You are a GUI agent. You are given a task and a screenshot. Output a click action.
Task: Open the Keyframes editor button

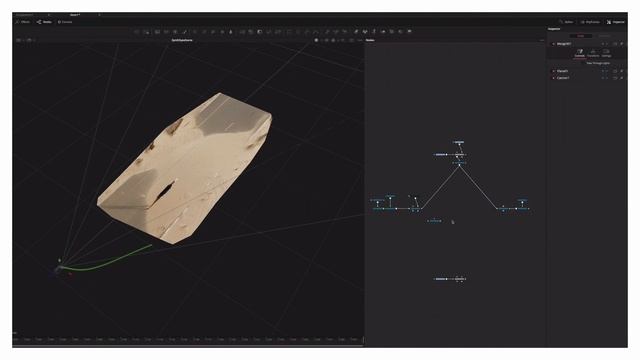(590, 22)
